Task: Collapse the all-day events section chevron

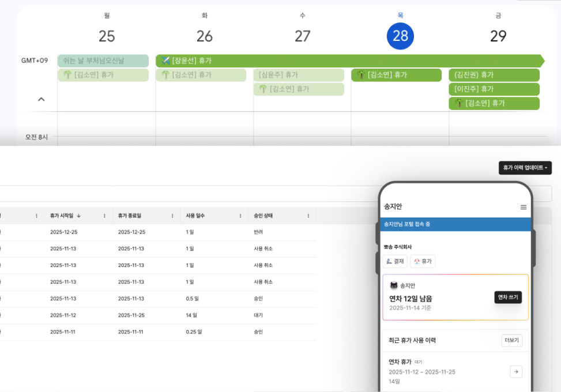Action: click(x=42, y=99)
